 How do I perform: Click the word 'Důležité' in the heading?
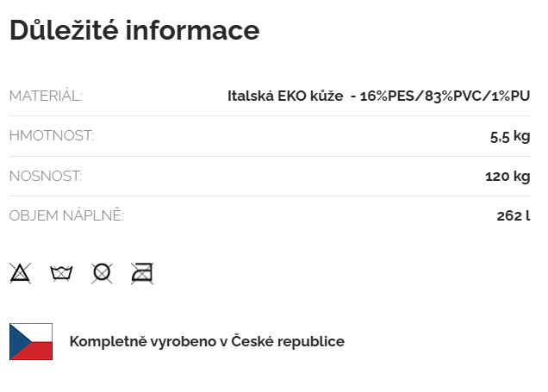[63, 30]
